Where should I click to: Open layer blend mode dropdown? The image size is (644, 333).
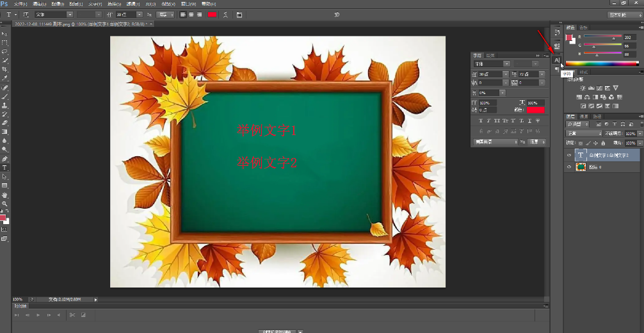(584, 134)
